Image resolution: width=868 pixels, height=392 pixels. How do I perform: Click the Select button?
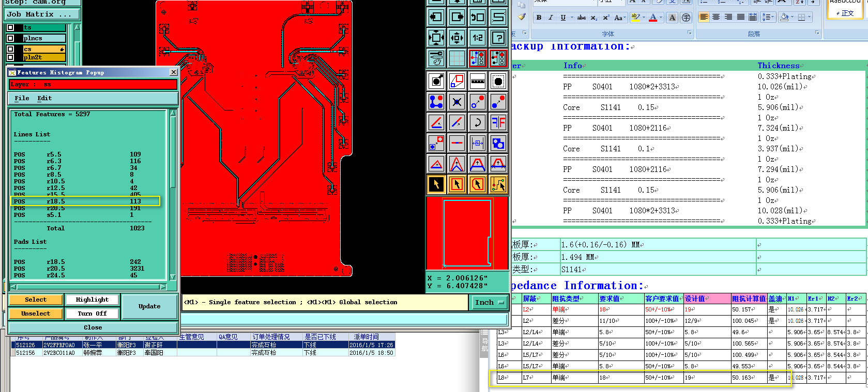point(36,300)
